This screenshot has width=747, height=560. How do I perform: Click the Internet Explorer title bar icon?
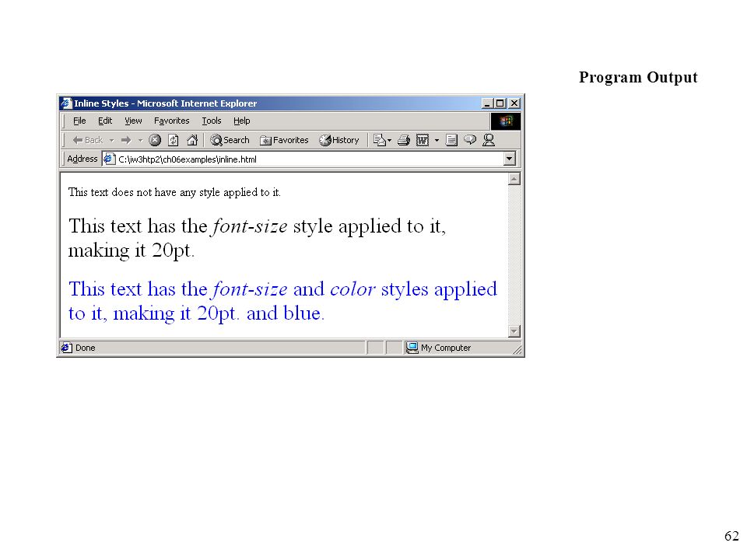coord(66,103)
